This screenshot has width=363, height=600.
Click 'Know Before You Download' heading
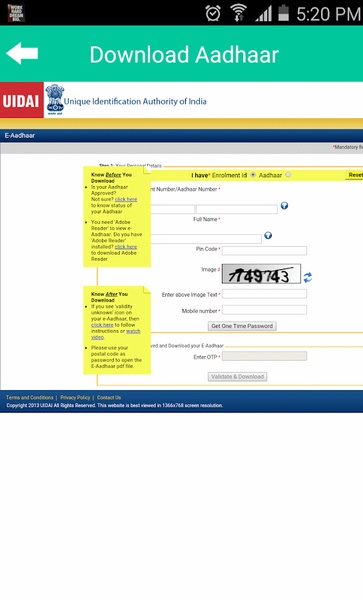[111, 178]
